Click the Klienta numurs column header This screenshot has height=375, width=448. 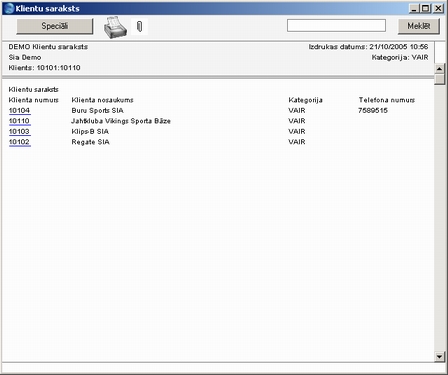[x=34, y=100]
